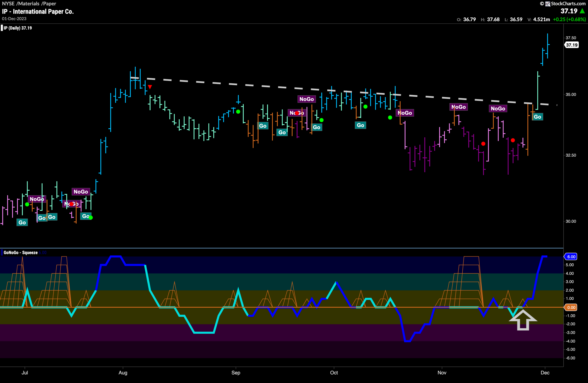
Task: Click the Sep label on the time axis
Action: pos(236,373)
